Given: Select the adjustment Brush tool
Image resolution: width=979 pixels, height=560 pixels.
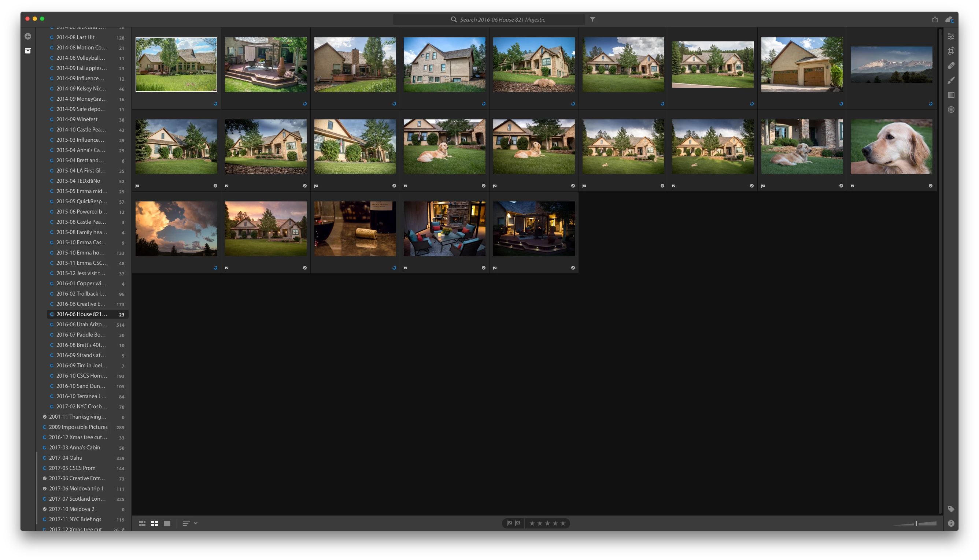Looking at the screenshot, I should (x=951, y=80).
